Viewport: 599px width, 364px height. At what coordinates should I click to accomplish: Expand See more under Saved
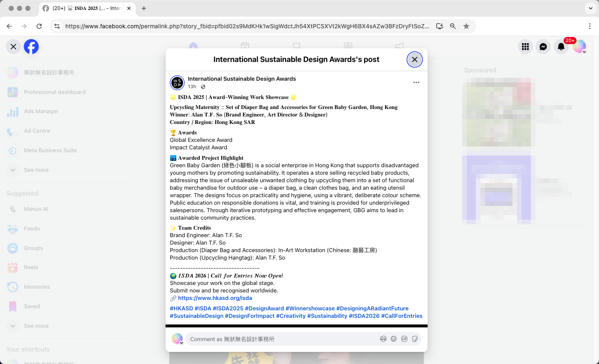[67, 326]
